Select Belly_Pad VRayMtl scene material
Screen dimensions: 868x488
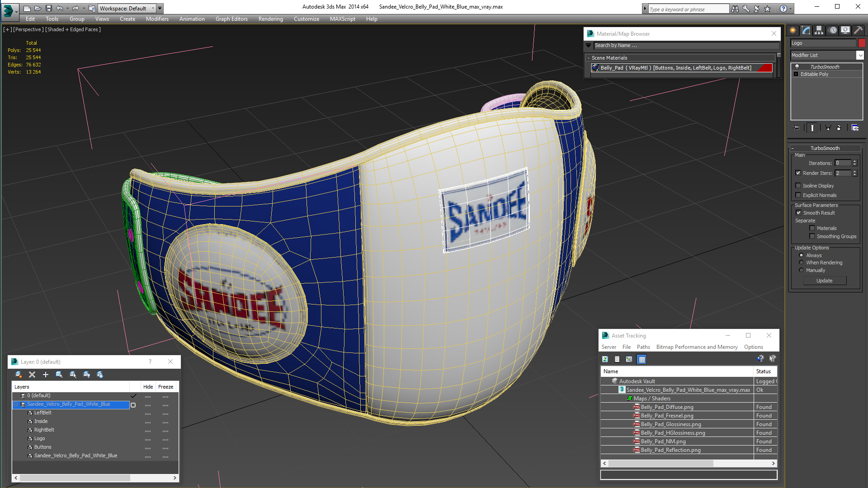(682, 68)
